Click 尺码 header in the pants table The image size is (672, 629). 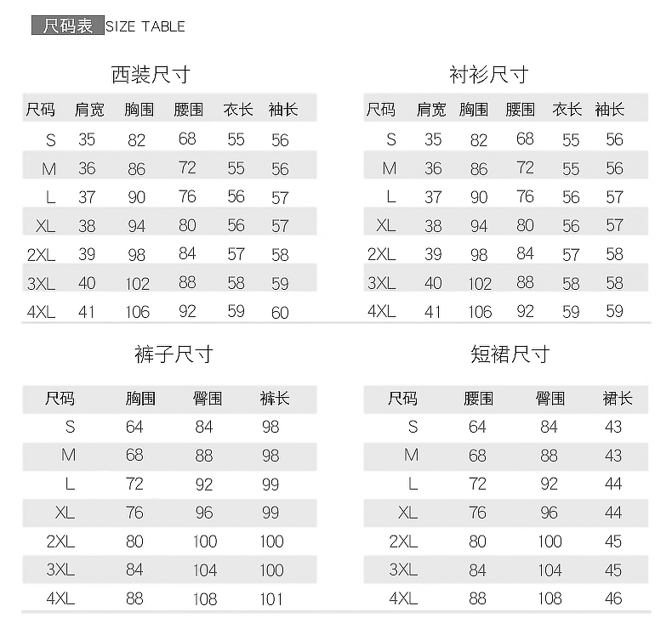click(x=60, y=398)
